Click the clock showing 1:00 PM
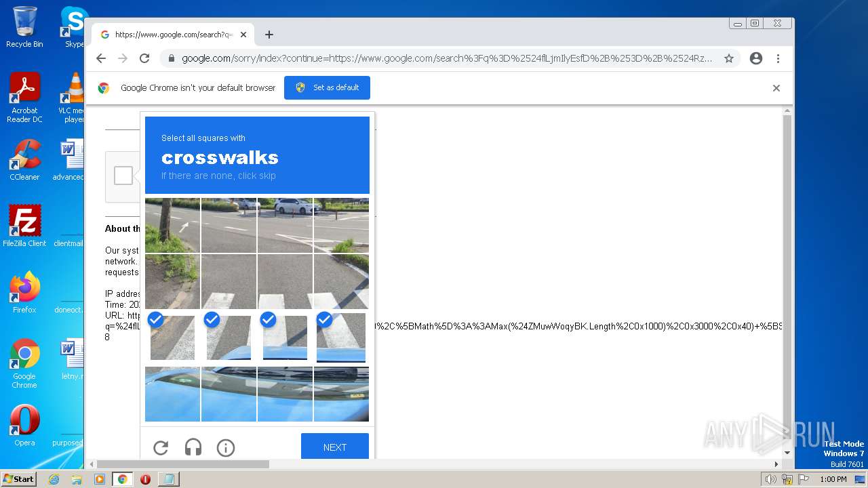The image size is (868, 488). pyautogui.click(x=833, y=479)
